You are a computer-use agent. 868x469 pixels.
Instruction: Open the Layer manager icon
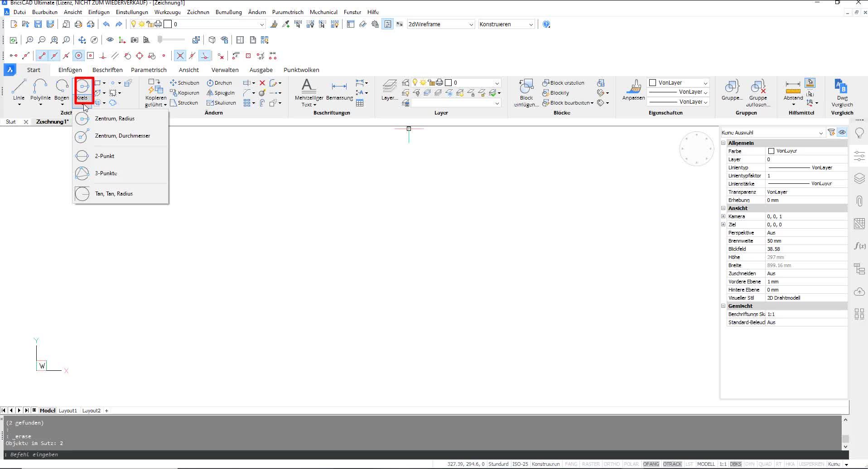(390, 90)
